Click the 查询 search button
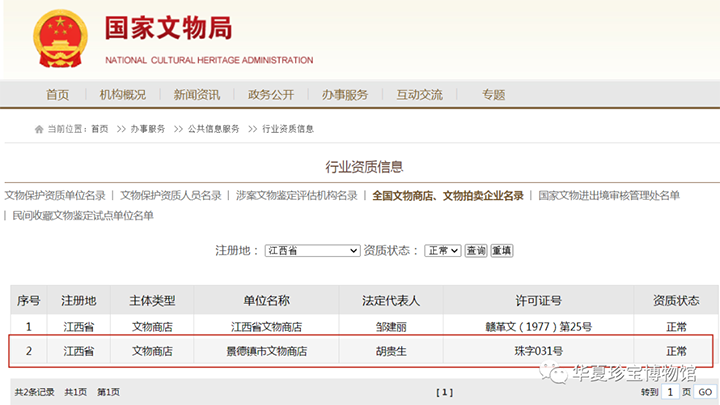Image resolution: width=720 pixels, height=405 pixels. (x=476, y=251)
